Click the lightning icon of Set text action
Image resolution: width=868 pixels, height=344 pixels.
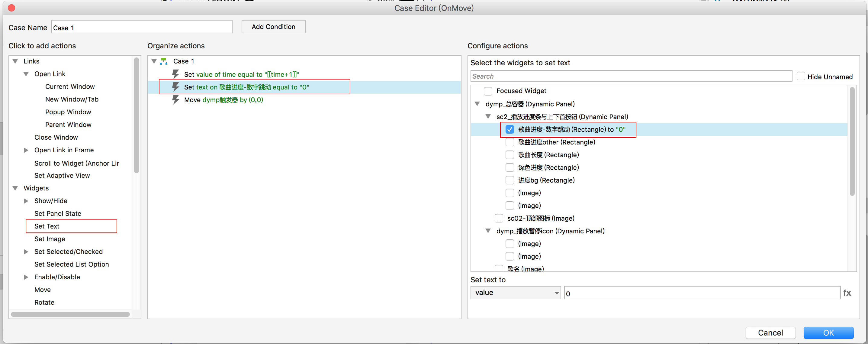click(x=175, y=87)
